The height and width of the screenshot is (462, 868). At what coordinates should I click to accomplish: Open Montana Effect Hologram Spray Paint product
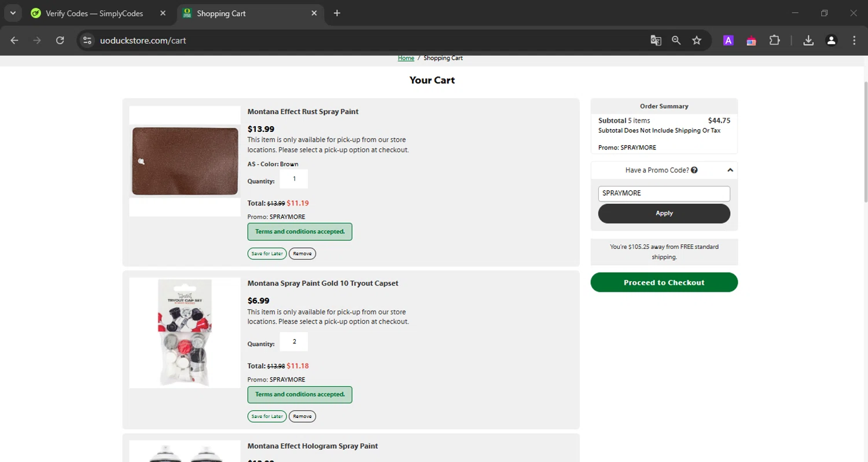(x=312, y=446)
